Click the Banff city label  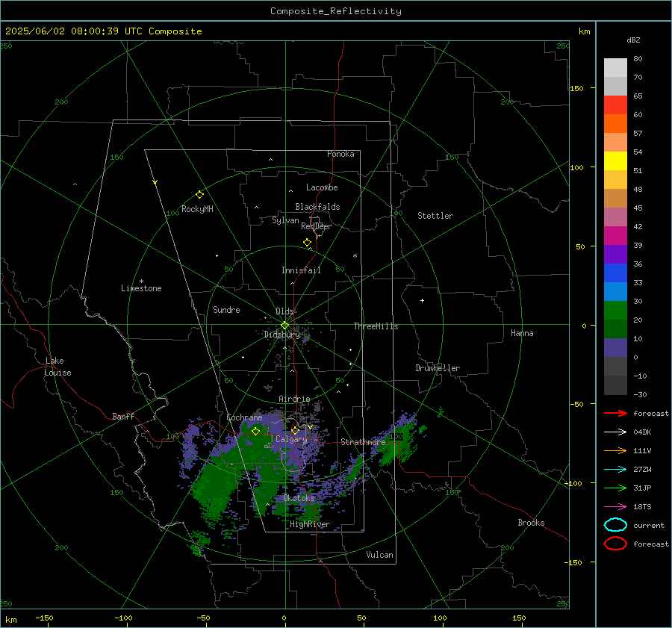click(x=123, y=416)
